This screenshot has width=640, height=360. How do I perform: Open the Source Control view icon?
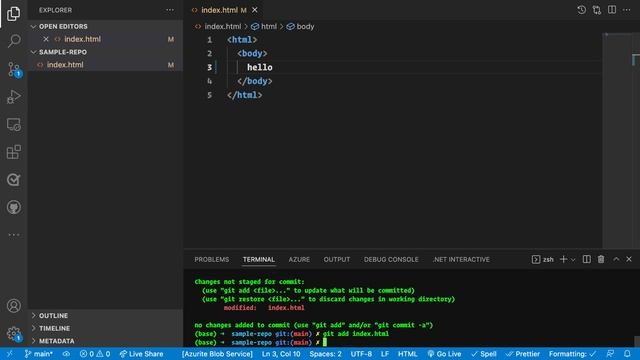pos(14,69)
